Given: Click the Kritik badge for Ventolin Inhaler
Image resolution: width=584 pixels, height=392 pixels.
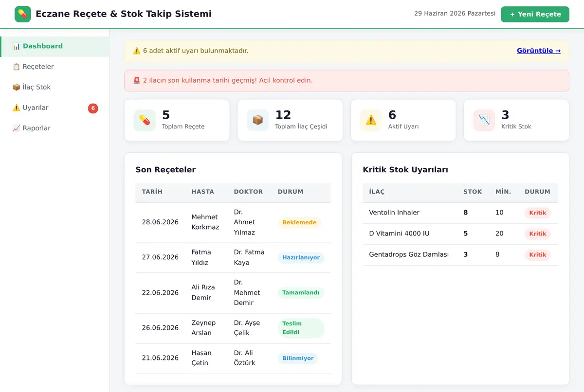Looking at the screenshot, I should pos(538,213).
